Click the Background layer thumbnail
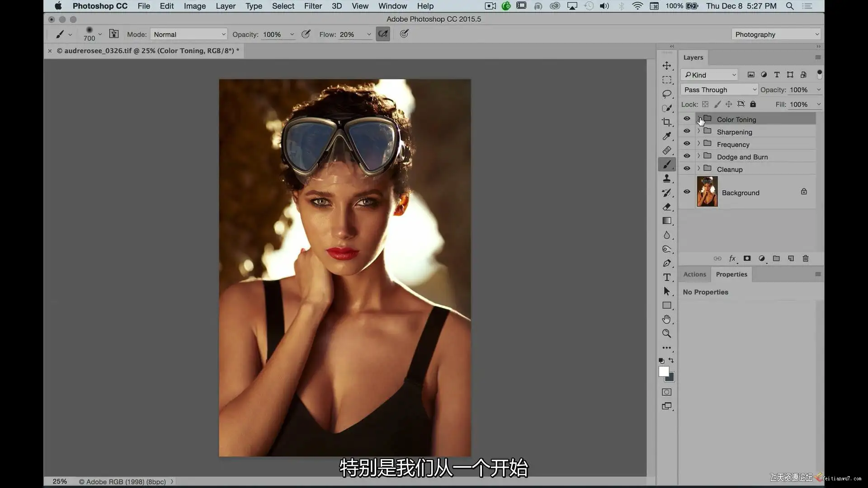The image size is (868, 488). click(707, 192)
